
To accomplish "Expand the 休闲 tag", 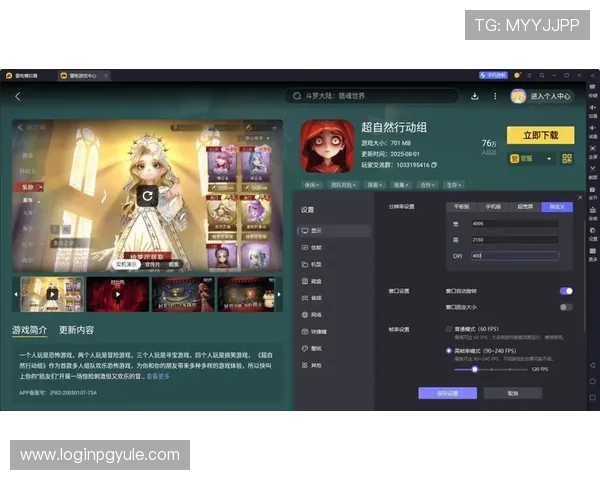I will tap(312, 185).
